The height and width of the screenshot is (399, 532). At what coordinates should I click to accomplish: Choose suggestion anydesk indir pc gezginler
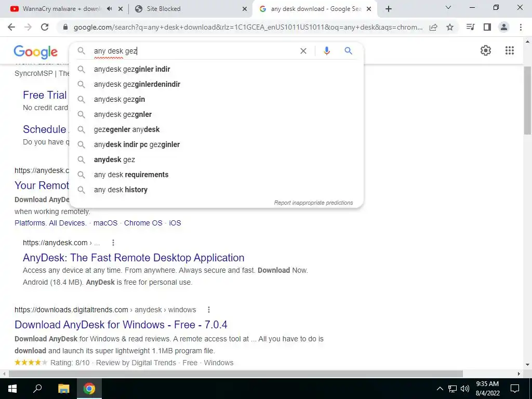point(217,144)
